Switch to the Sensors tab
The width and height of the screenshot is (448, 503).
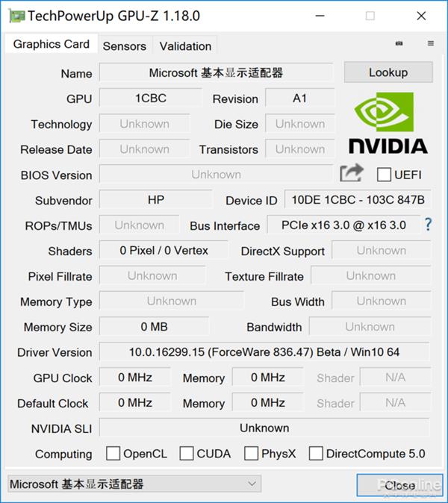point(125,46)
